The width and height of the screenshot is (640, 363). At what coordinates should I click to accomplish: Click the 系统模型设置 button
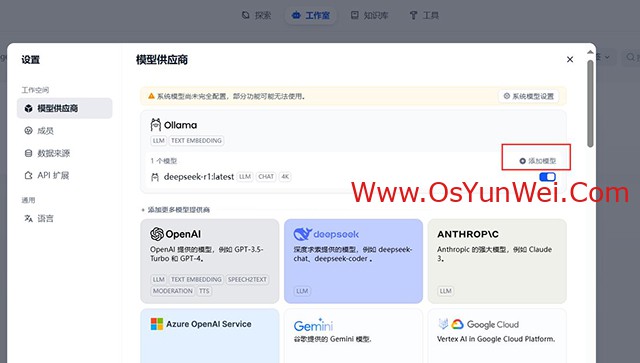(x=529, y=96)
